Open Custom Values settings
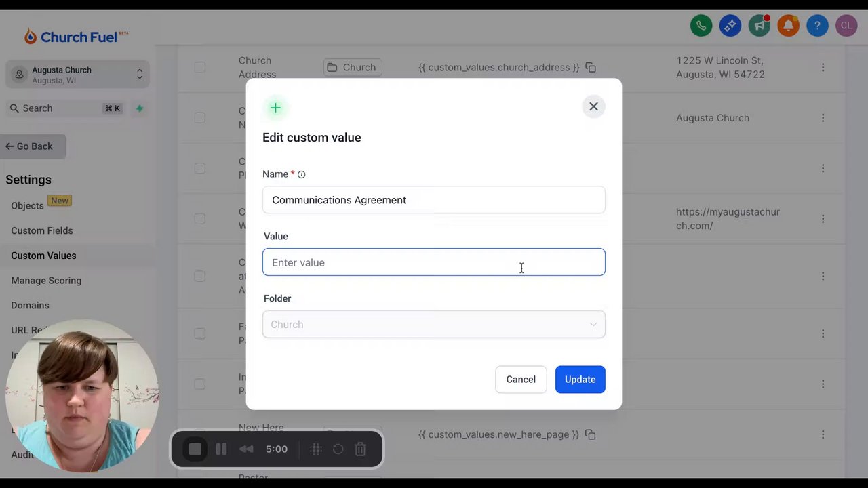This screenshot has width=868, height=488. click(x=43, y=256)
